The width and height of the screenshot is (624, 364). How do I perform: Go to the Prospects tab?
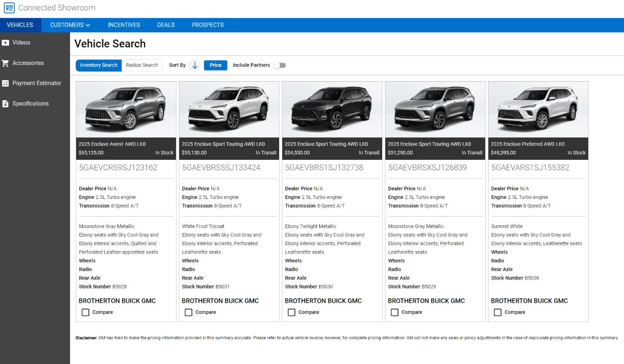tap(208, 25)
